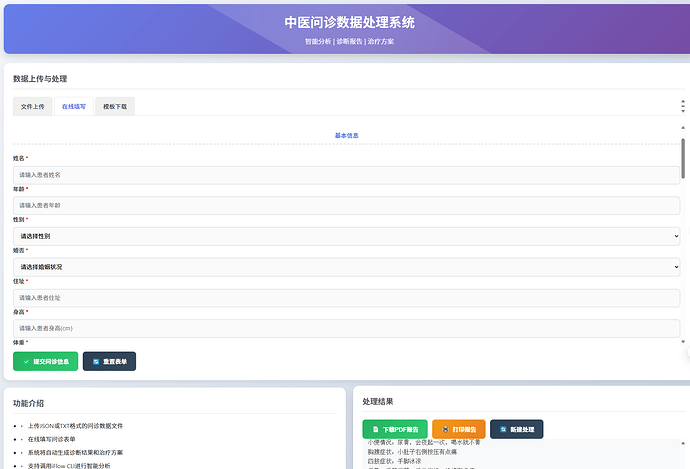Click the up arrow above the form scrollbar

pos(682,102)
